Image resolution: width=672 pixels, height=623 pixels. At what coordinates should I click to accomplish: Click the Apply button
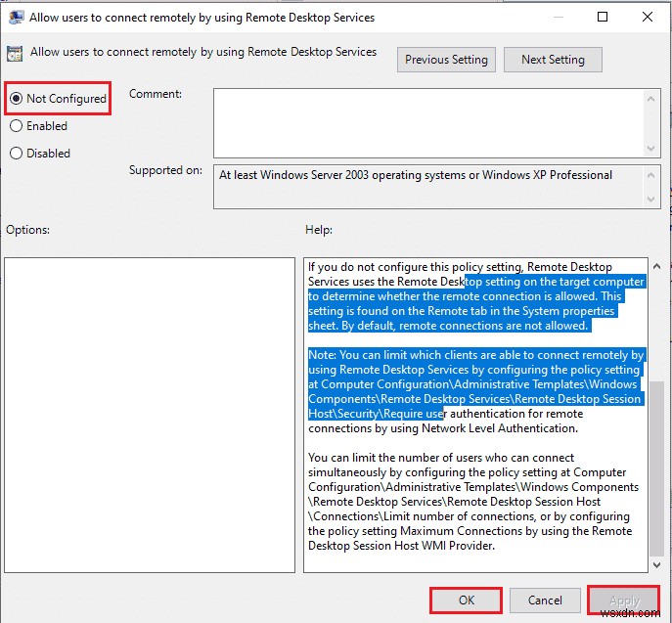pos(624,601)
